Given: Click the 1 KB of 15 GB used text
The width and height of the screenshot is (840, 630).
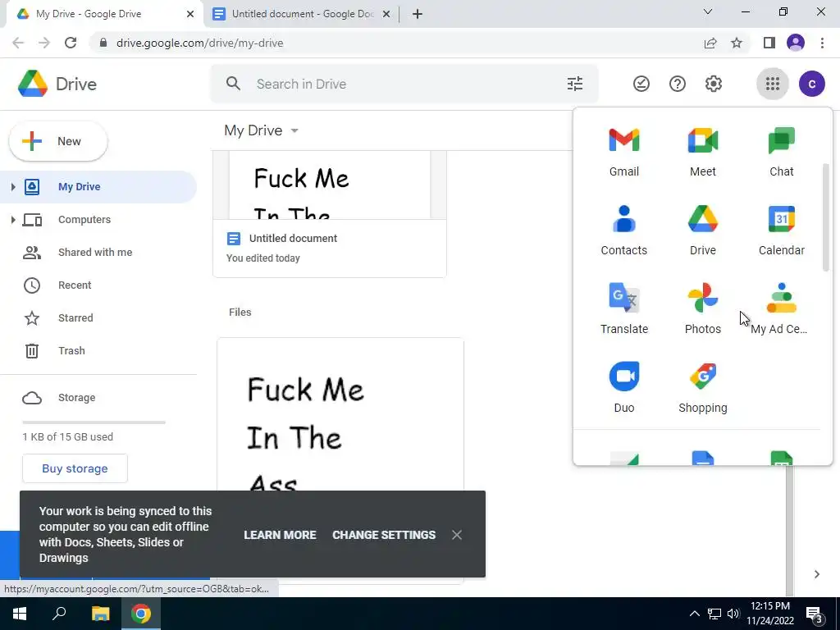Looking at the screenshot, I should click(67, 437).
